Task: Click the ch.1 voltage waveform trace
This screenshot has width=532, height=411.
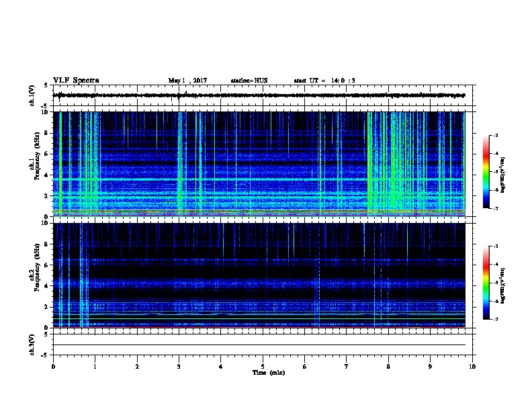Action: pyautogui.click(x=259, y=95)
